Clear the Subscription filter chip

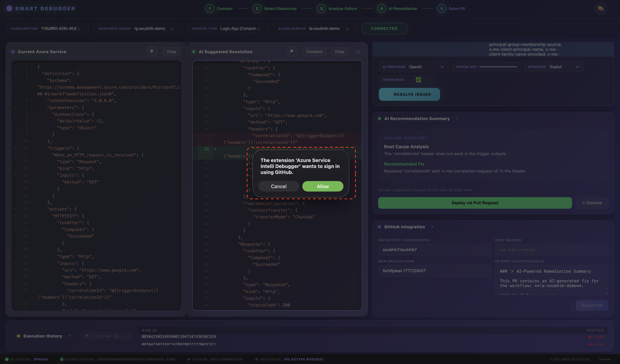click(x=79, y=29)
